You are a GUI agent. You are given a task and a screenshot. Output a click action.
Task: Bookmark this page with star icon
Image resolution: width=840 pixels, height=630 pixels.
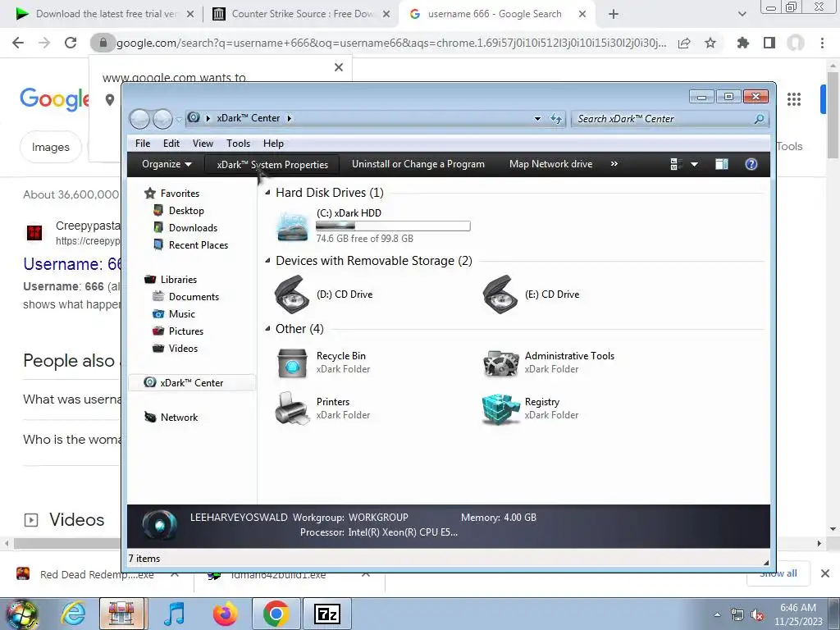tap(710, 43)
